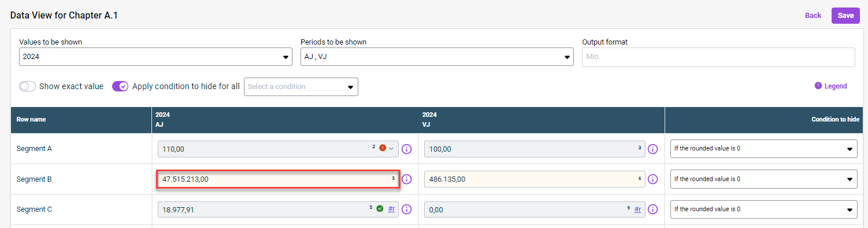Click green check indicator in Segment C AJ field
868x228 pixels.
[380, 208]
